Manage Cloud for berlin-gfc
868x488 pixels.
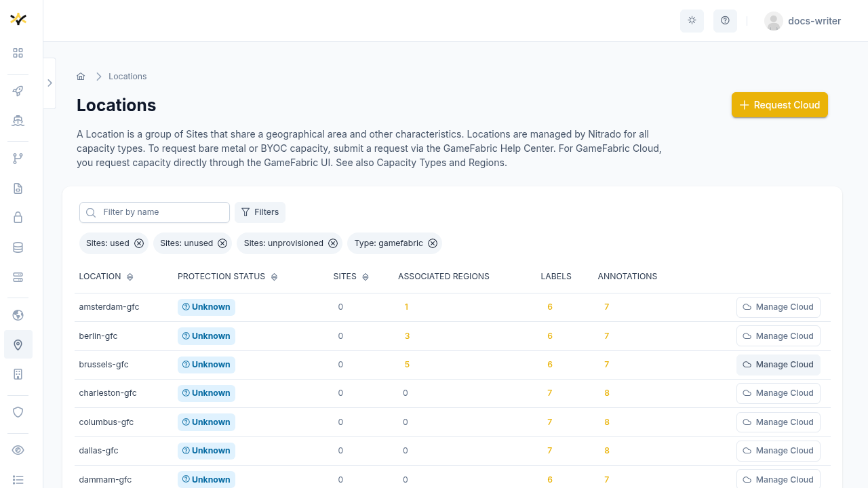(778, 336)
